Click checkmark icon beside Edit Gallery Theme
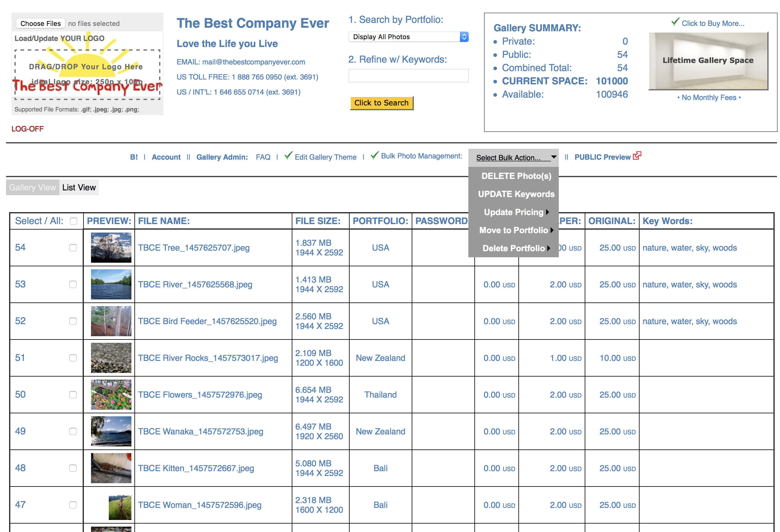Screen dimensions: 780x532 pyautogui.click(x=288, y=155)
